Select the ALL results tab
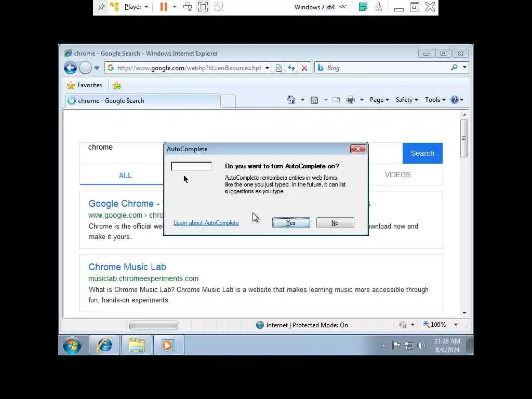The image size is (532, 399). [x=125, y=175]
